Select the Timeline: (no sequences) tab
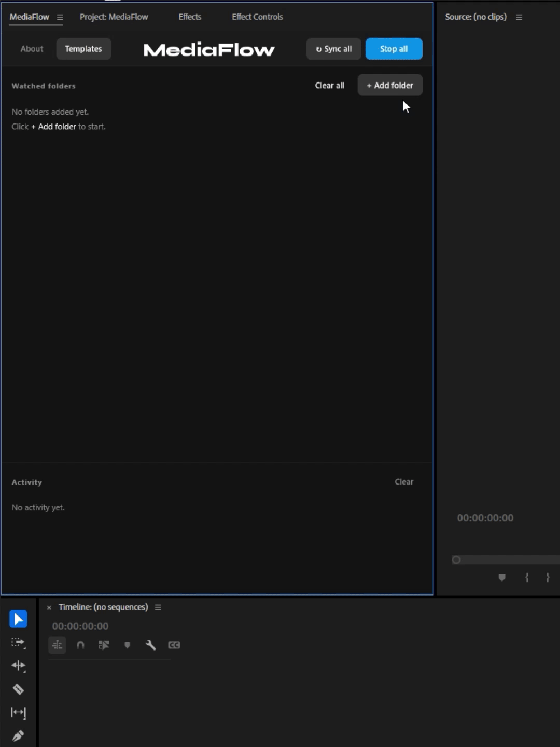 [103, 607]
